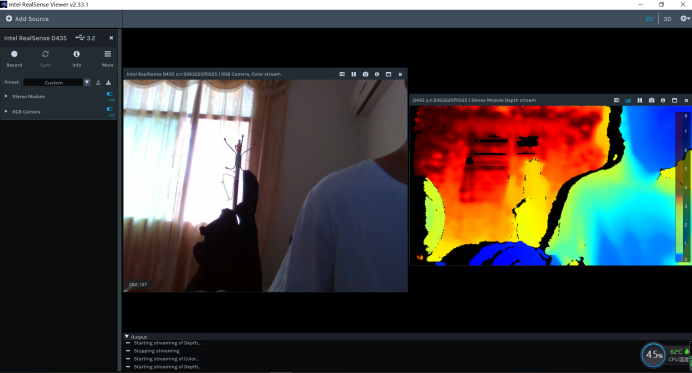
Task: Take snapshot of the Depth stream
Action: [651, 100]
